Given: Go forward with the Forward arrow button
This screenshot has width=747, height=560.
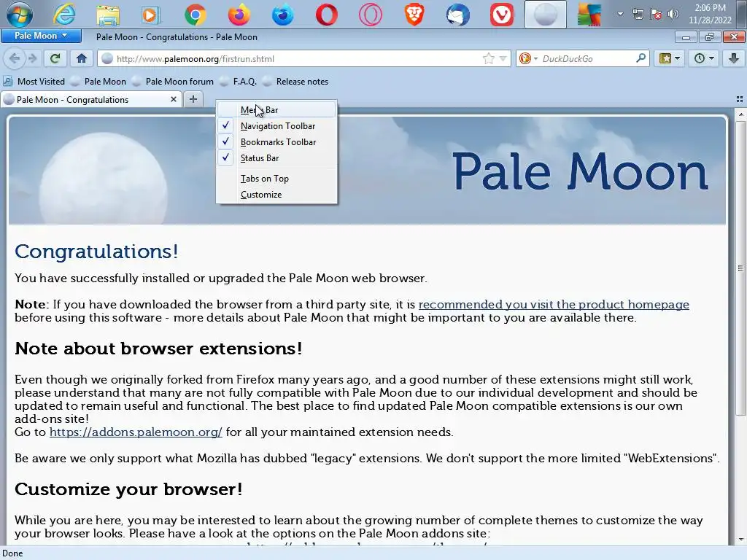Looking at the screenshot, I should (x=32, y=58).
